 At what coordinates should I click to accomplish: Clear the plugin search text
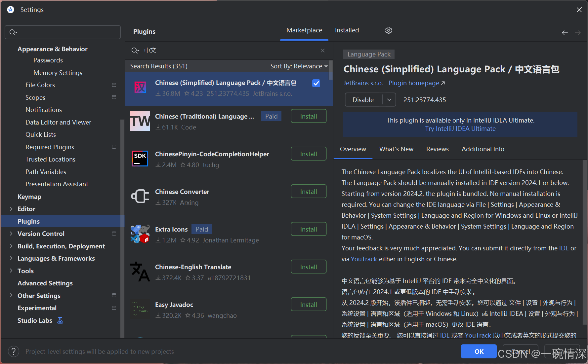(323, 51)
